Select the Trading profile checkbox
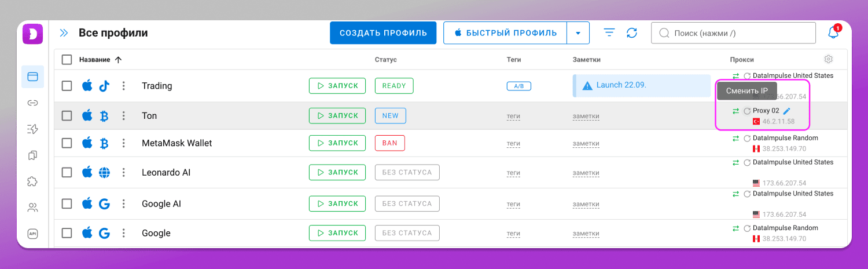The width and height of the screenshot is (868, 269). (x=67, y=86)
